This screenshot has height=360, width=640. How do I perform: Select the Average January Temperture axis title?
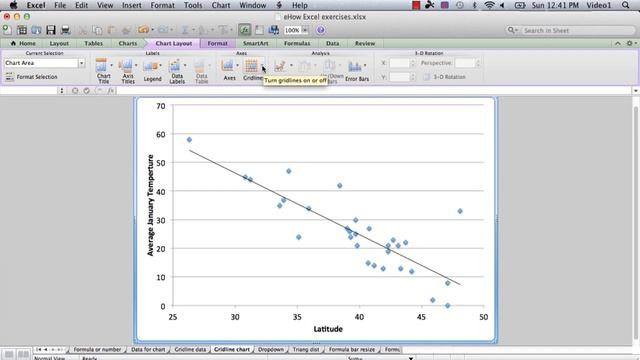click(x=150, y=205)
